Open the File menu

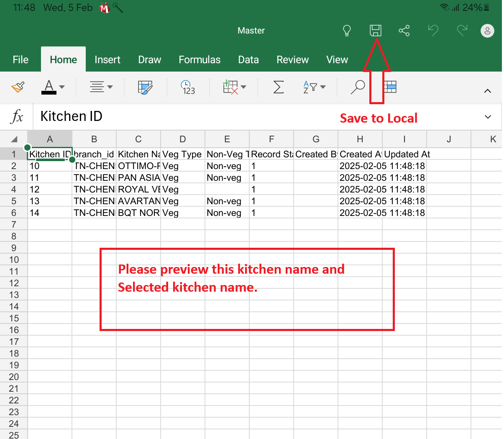(x=20, y=60)
